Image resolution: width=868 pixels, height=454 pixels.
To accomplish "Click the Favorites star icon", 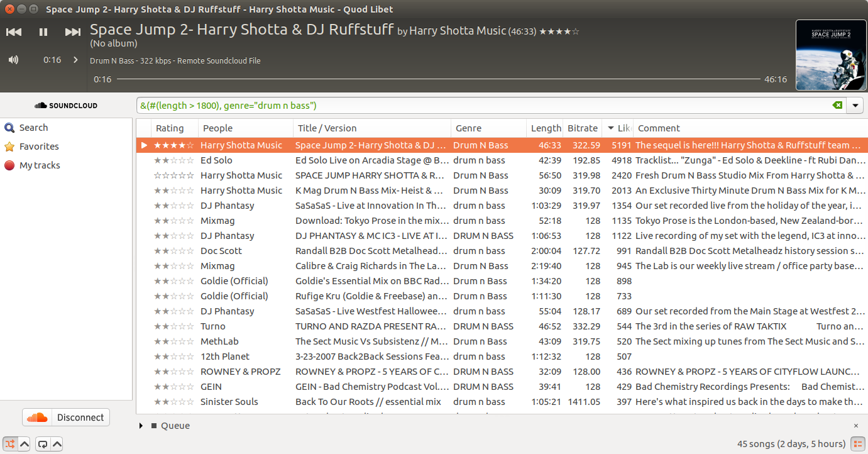I will click(9, 147).
